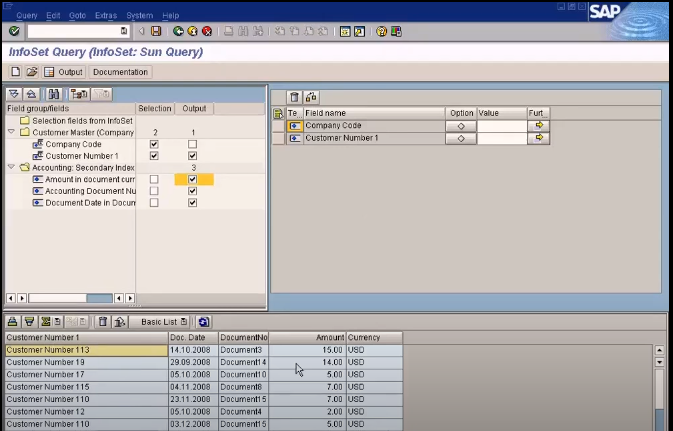Click the command input field
The width and height of the screenshot is (673, 431).
coord(74,31)
